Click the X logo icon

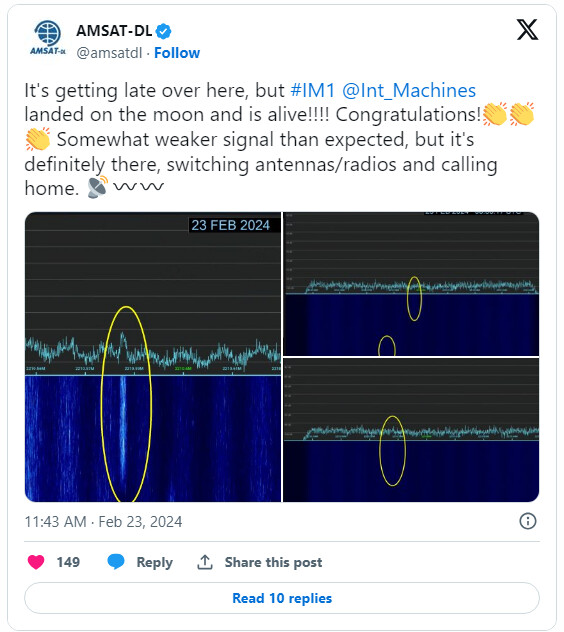[527, 29]
